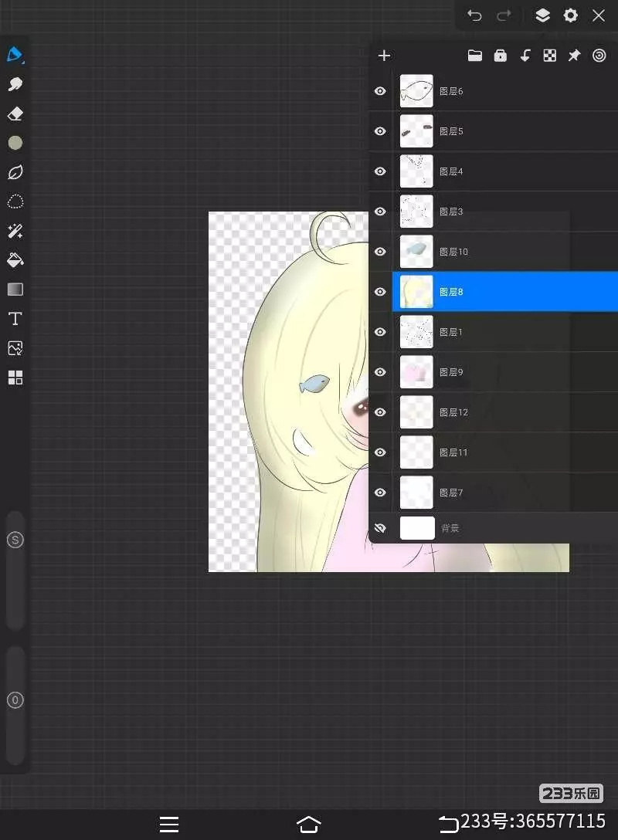Toggle the layer lock icon
Screen dimensions: 618x840
point(500,56)
